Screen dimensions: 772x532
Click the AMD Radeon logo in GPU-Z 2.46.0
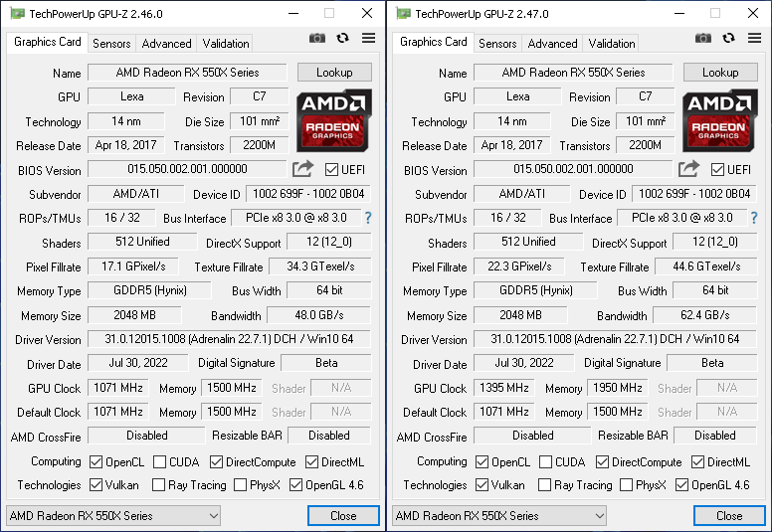pyautogui.click(x=334, y=120)
